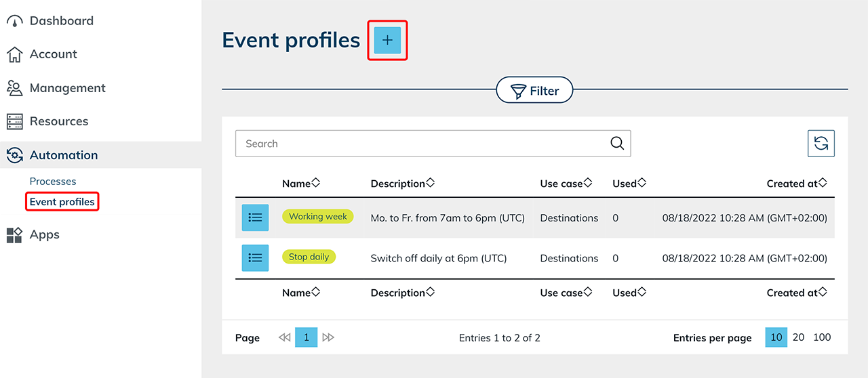868x378 pixels.
Task: Go to first page using double-left arrows
Action: click(285, 337)
